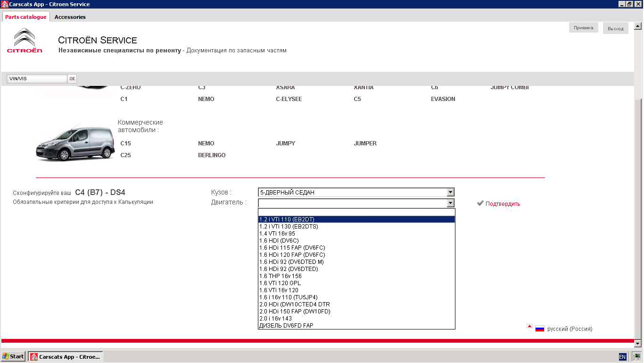Open the C1 passenger model
644x363 pixels.
[124, 99]
